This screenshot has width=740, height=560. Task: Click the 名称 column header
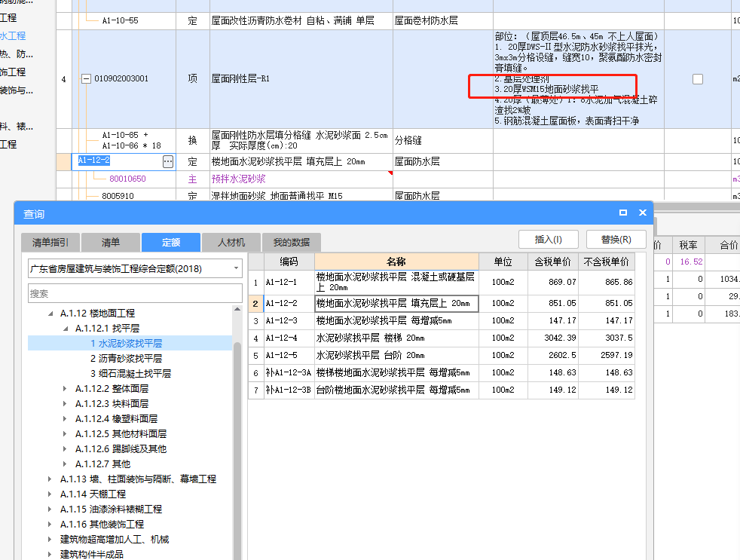tap(396, 262)
